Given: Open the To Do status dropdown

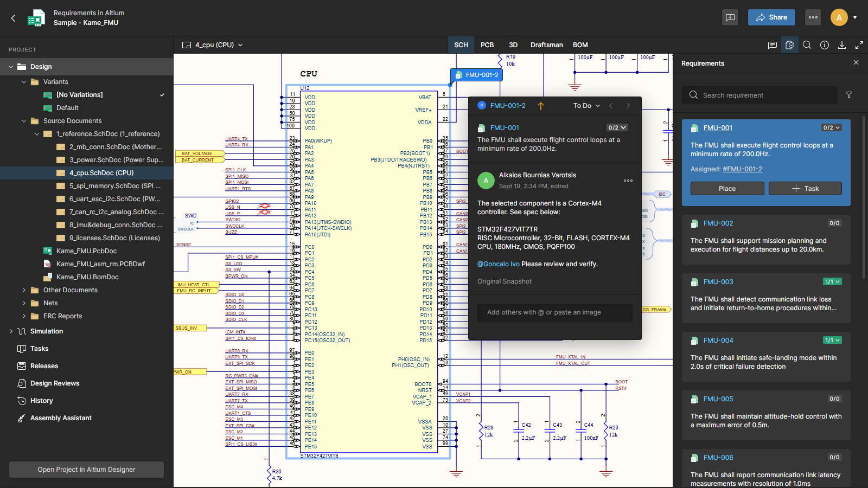Looking at the screenshot, I should [586, 106].
